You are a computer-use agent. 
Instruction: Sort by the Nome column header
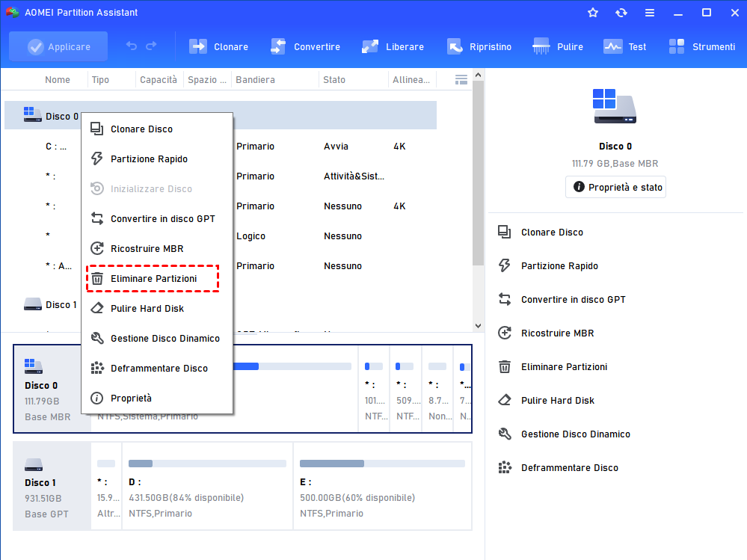click(x=58, y=80)
